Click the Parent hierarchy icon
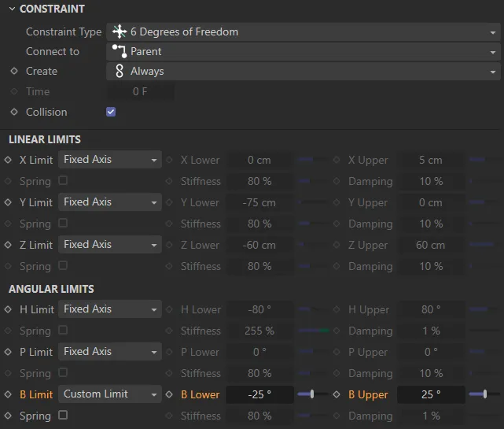 point(120,51)
